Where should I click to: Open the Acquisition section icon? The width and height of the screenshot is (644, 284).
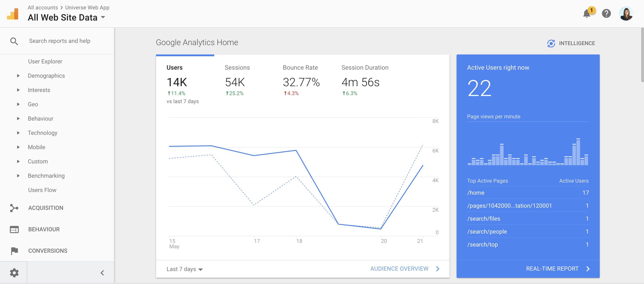[x=14, y=208]
